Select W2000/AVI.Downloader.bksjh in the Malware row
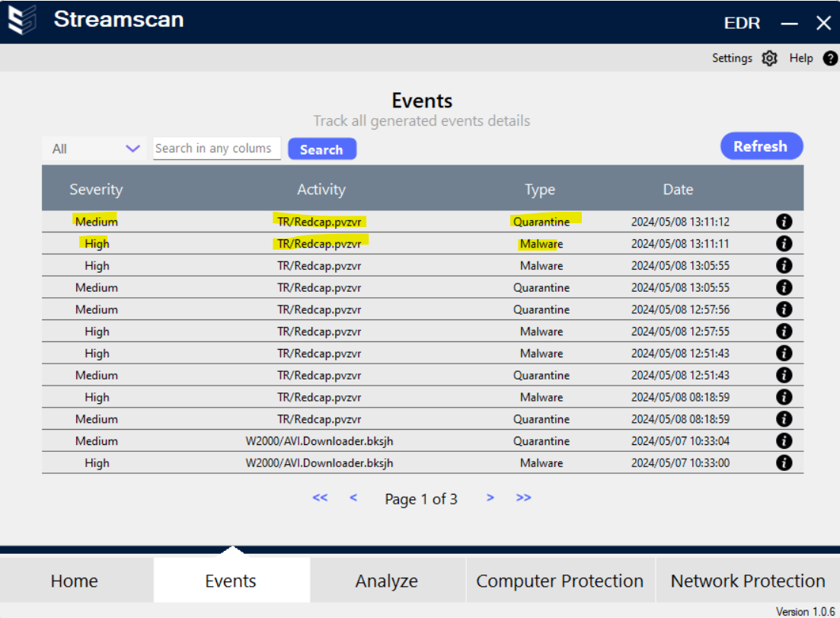The width and height of the screenshot is (840, 618). tap(319, 463)
